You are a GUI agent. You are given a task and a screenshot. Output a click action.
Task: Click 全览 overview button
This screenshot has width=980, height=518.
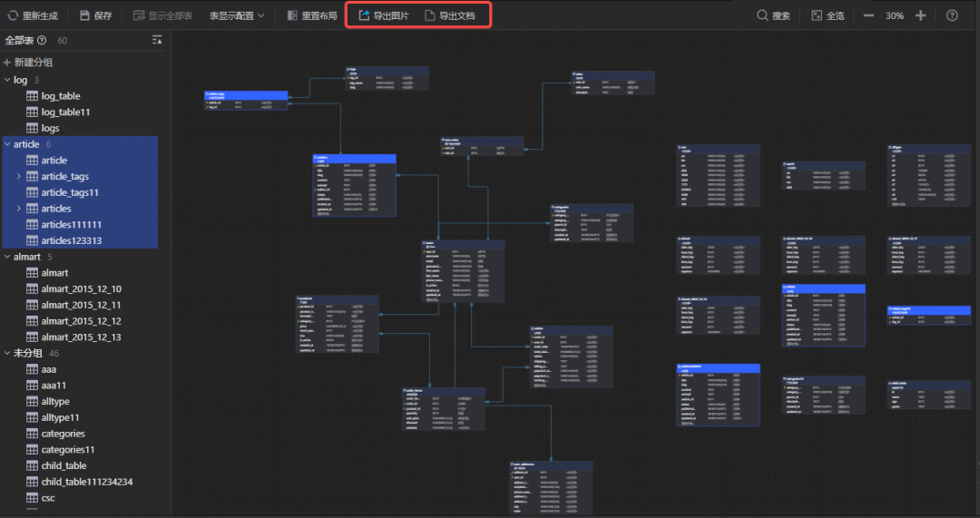(828, 15)
